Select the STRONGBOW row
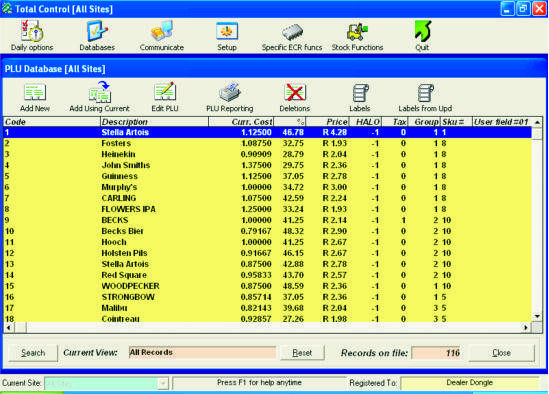Viewport: 549px width, 394px height. click(x=267, y=297)
